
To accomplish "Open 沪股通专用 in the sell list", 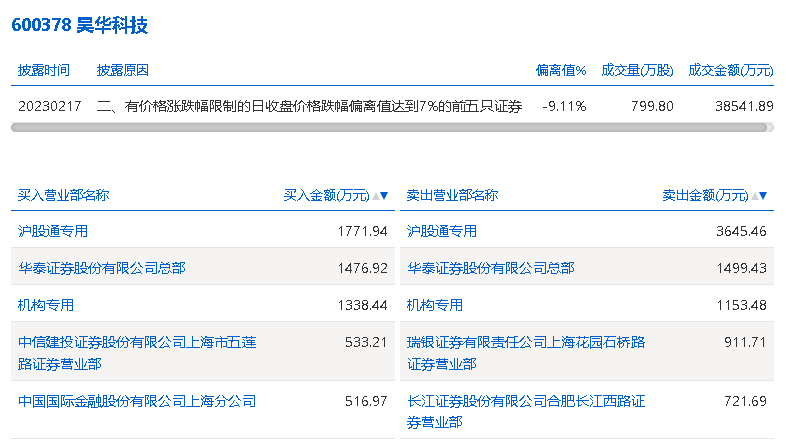I will coord(442,231).
